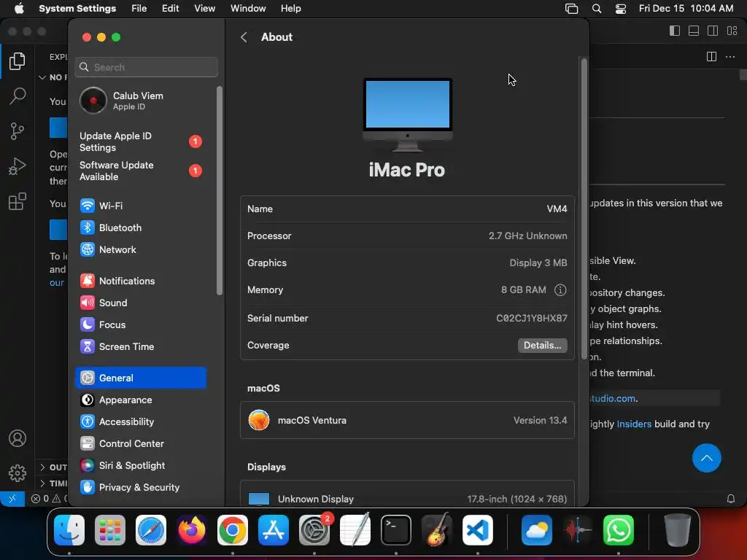Expand the OUTLINE section in VS Code
747x560 pixels.
click(53, 467)
